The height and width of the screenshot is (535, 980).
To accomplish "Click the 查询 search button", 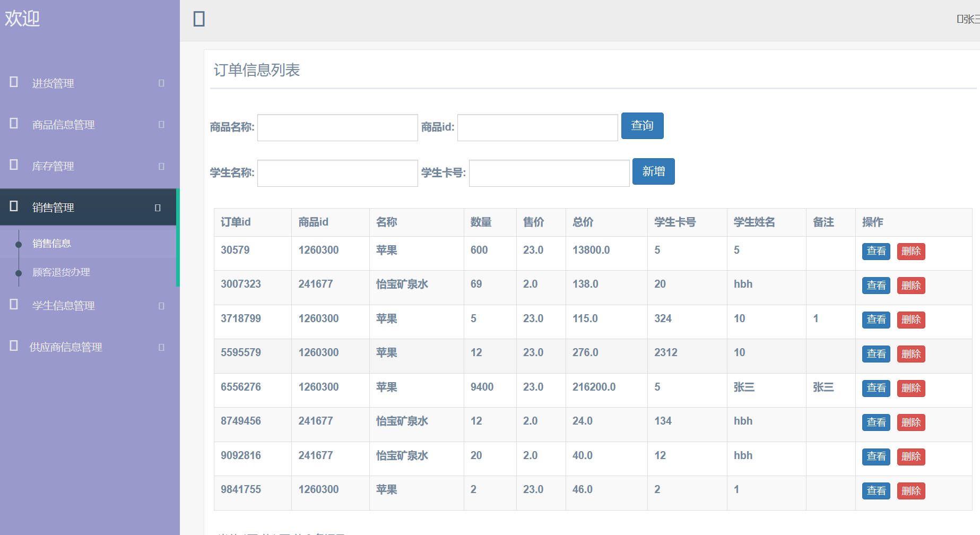I will tap(642, 126).
